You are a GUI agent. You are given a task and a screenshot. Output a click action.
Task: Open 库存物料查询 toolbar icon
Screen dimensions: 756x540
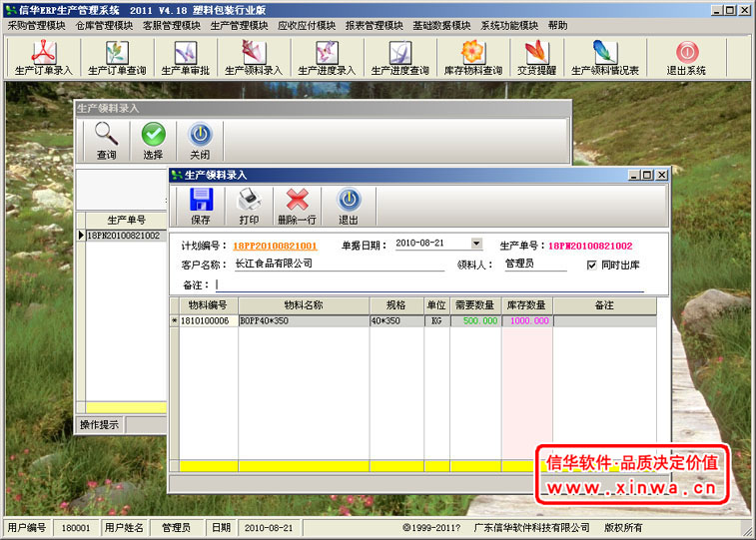coord(473,58)
